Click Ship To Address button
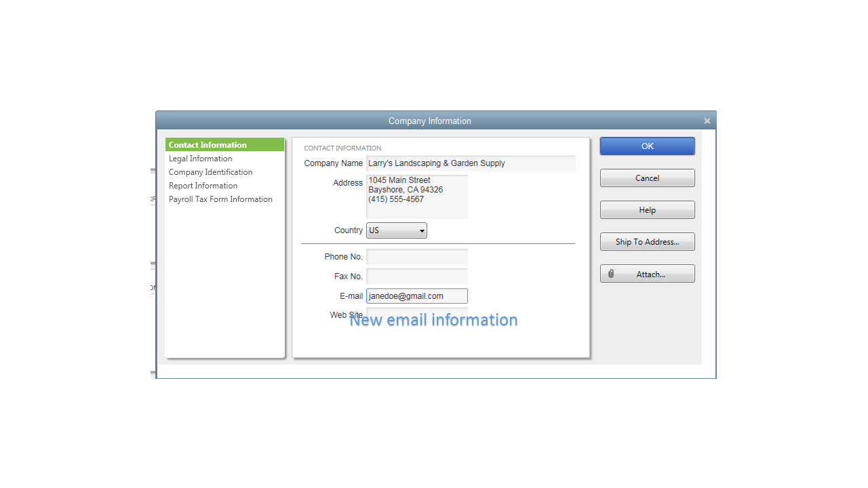The height and width of the screenshot is (488, 868). (647, 241)
